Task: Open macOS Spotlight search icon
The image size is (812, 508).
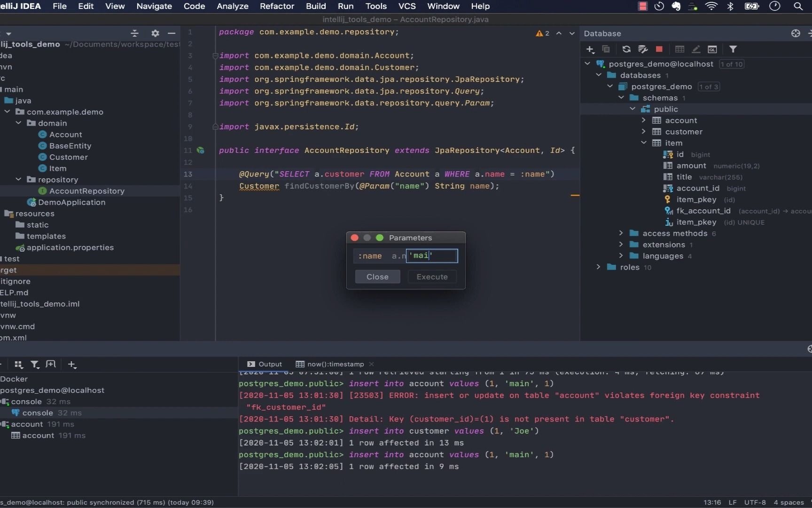Action: (x=798, y=6)
